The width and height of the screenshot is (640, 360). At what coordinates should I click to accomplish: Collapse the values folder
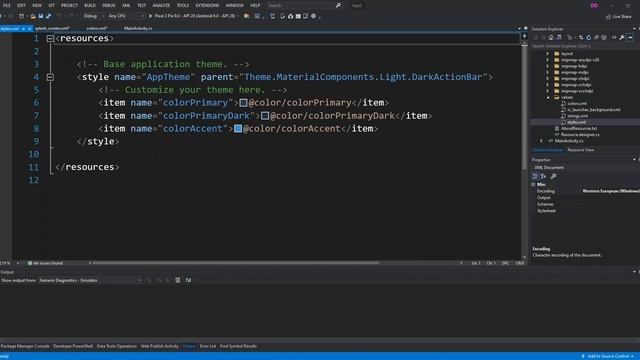(x=548, y=98)
